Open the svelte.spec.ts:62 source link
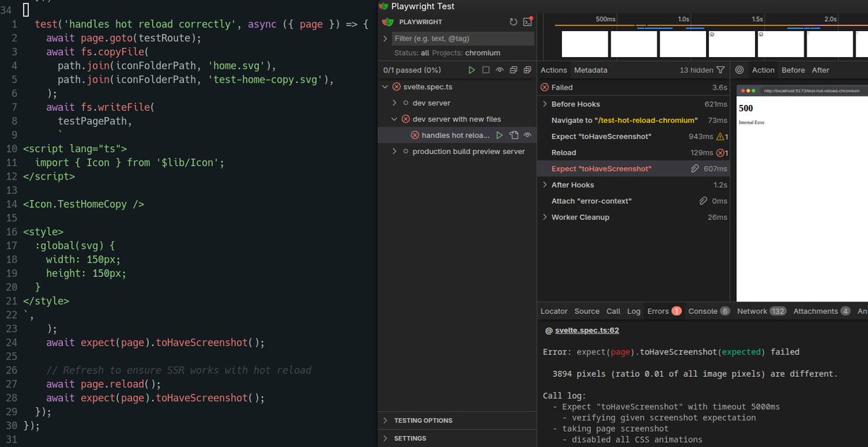This screenshot has width=868, height=447. pyautogui.click(x=587, y=331)
